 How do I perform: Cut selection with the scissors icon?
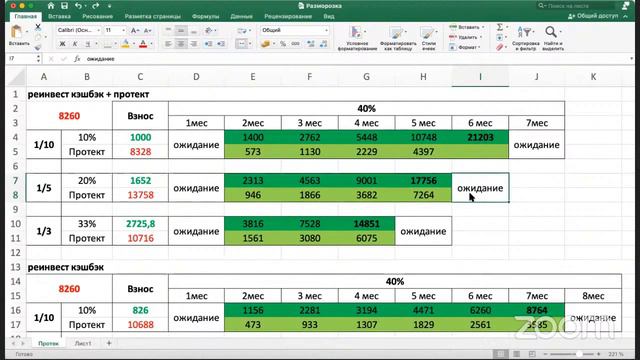click(x=38, y=27)
